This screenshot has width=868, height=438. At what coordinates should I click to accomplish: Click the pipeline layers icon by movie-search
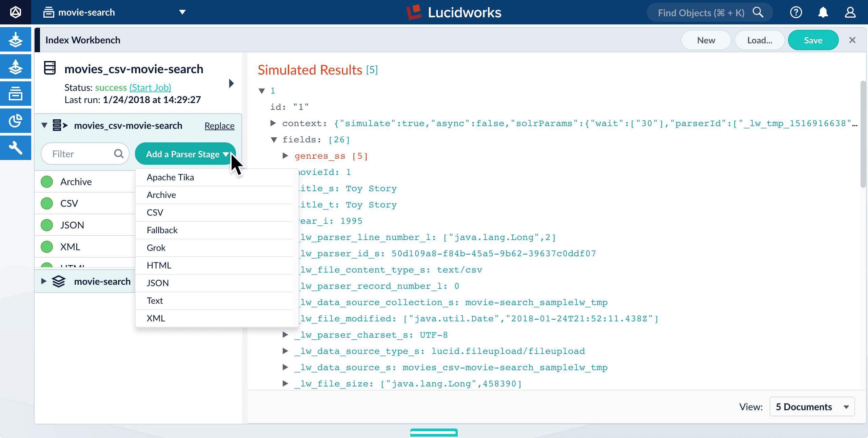click(x=59, y=281)
